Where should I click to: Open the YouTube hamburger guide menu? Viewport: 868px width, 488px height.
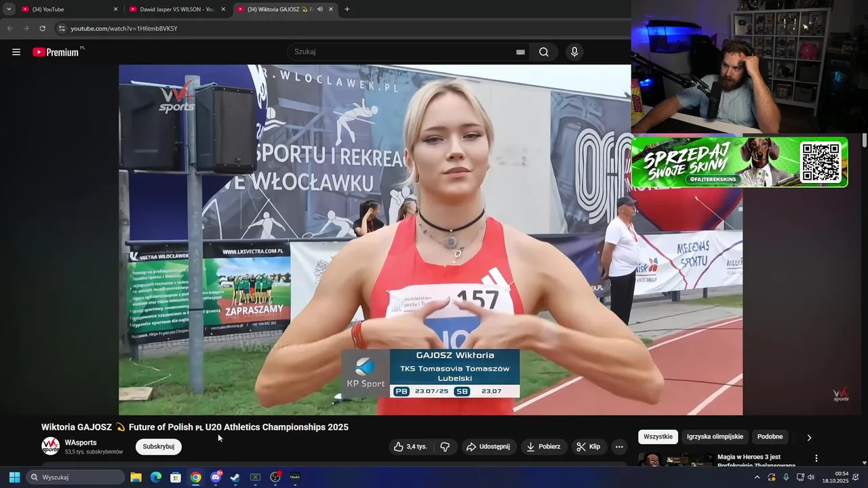click(x=16, y=52)
